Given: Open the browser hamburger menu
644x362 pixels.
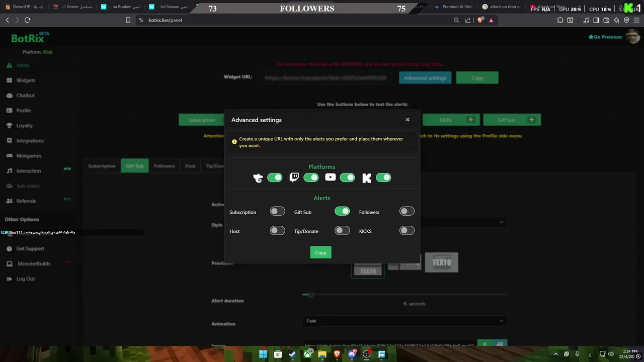Looking at the screenshot, I should [637, 20].
